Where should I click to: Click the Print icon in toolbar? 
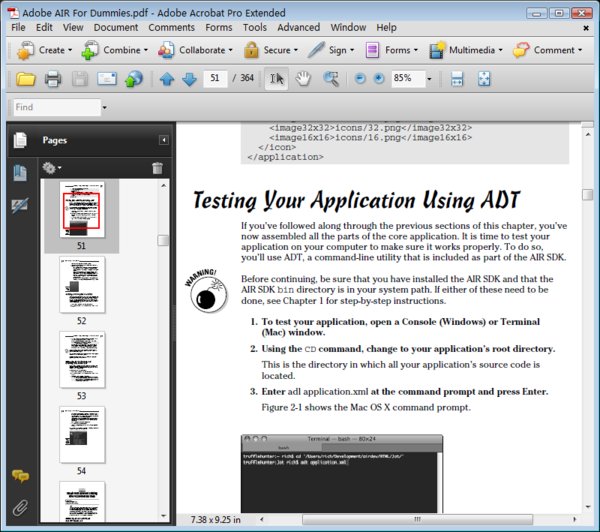tap(53, 78)
